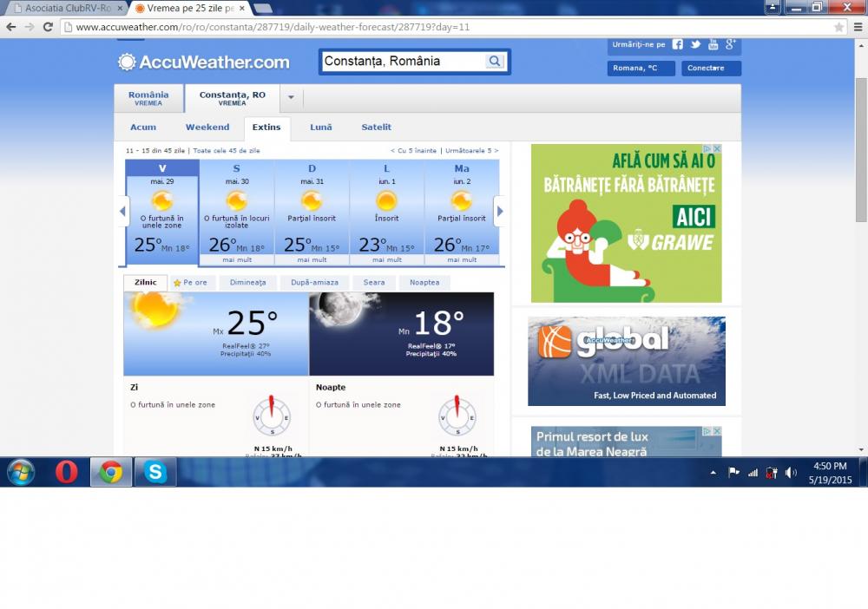
Task: Open Skype from the taskbar
Action: (x=155, y=472)
